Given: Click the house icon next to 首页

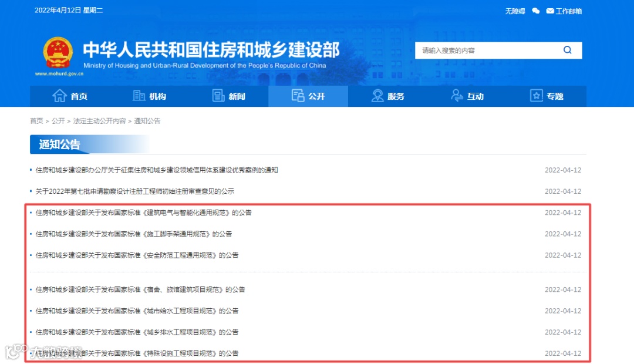Looking at the screenshot, I should coord(59,96).
